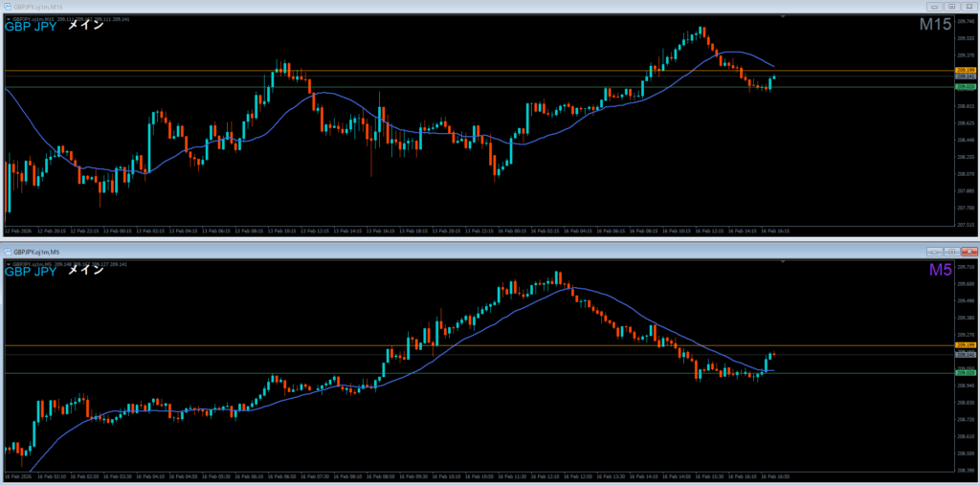Click 207.515 on the M15 price axis
The height and width of the screenshot is (485, 980).
tap(966, 224)
